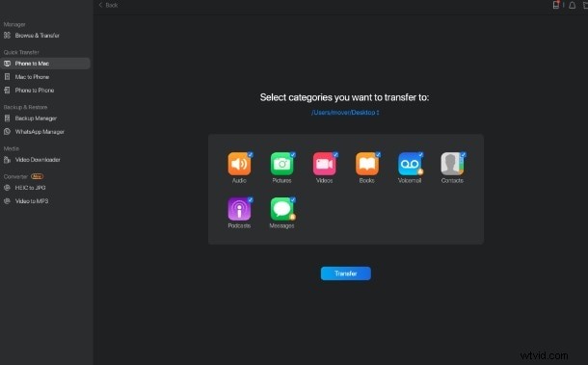
Task: Open Mac to Phone quick transfer
Action: coord(32,77)
